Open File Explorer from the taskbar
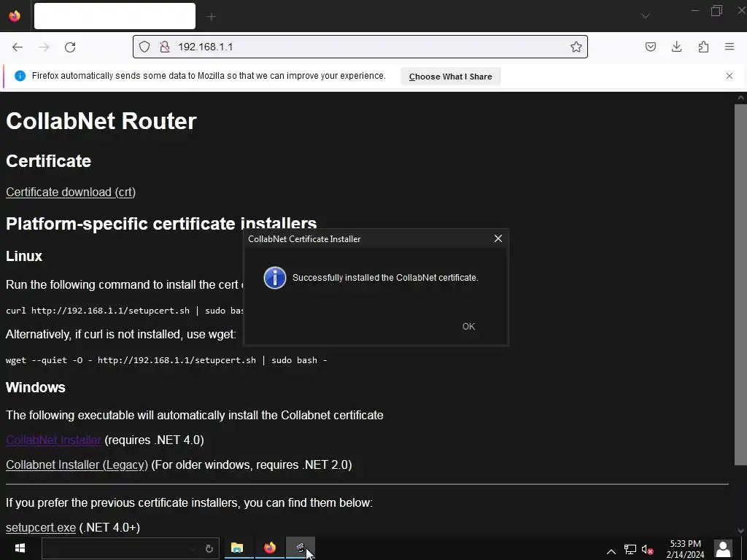747x560 pixels. coord(237,548)
